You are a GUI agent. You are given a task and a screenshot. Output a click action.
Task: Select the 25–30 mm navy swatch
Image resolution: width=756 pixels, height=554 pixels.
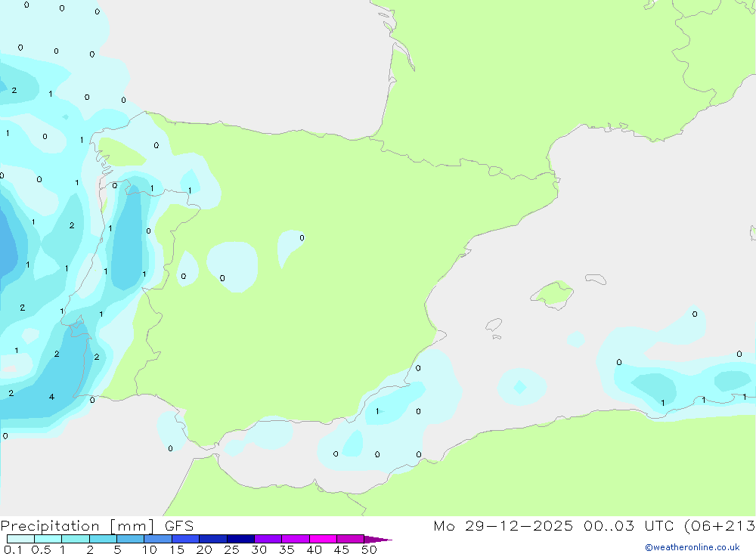point(240,539)
